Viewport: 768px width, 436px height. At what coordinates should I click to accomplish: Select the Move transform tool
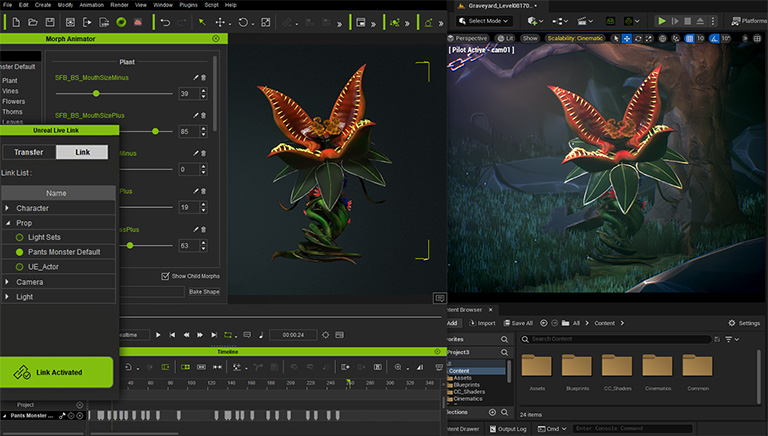[x=220, y=21]
